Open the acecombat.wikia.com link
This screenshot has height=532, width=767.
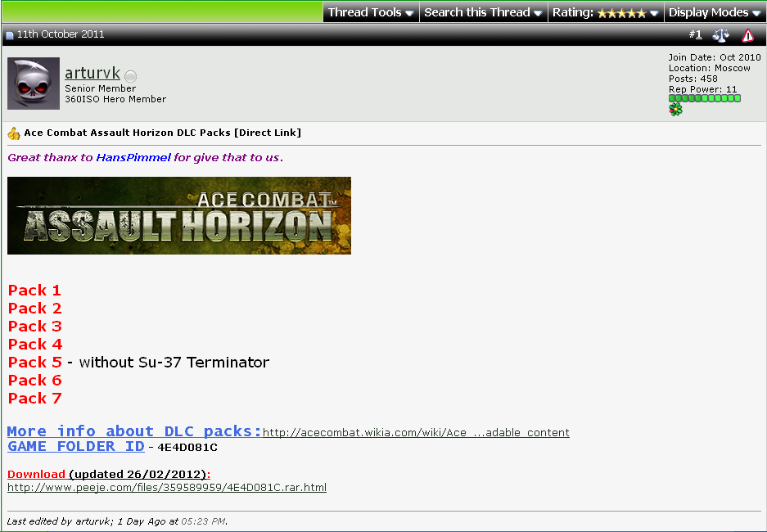(x=416, y=432)
